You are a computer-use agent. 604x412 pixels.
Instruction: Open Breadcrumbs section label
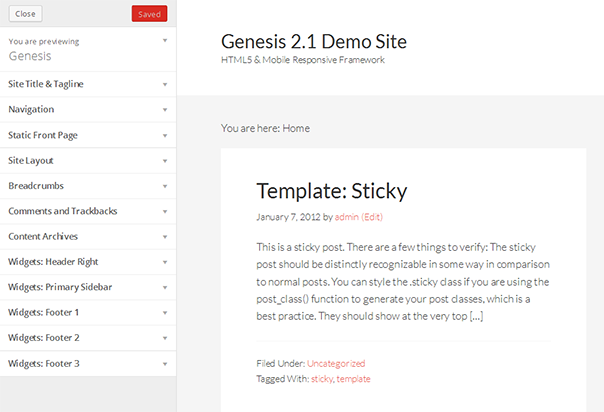click(x=36, y=186)
